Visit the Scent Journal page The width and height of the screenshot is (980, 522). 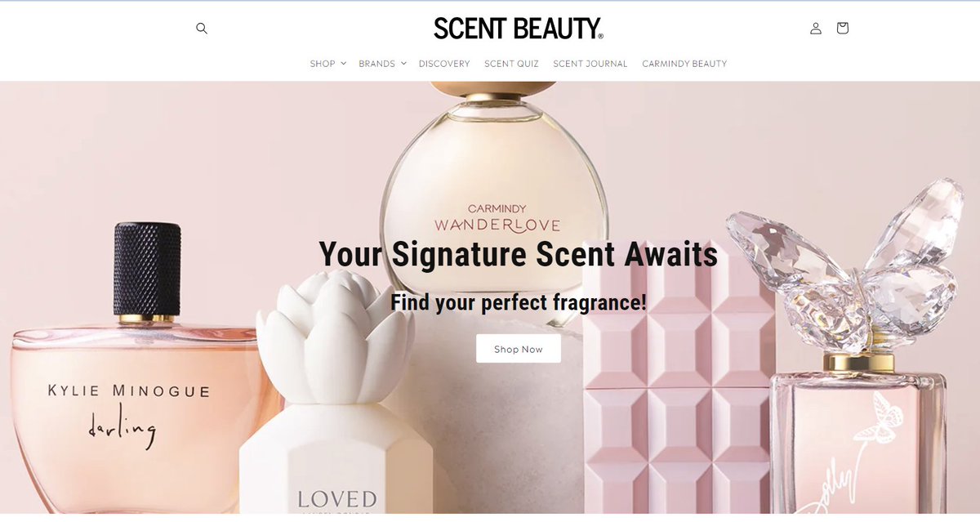(x=590, y=63)
